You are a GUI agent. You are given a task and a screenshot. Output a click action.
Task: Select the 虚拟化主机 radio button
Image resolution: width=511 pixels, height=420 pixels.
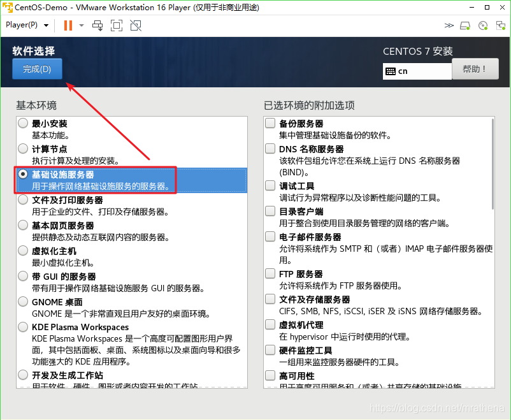pyautogui.click(x=23, y=250)
